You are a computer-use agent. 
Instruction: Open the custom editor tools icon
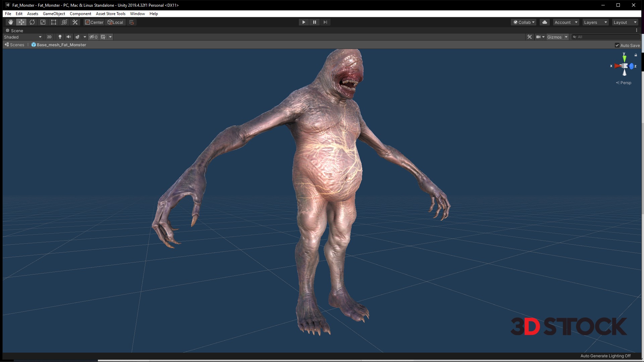point(75,22)
